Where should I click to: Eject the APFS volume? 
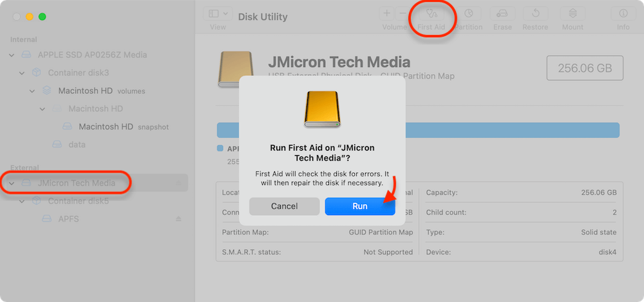coord(178,219)
